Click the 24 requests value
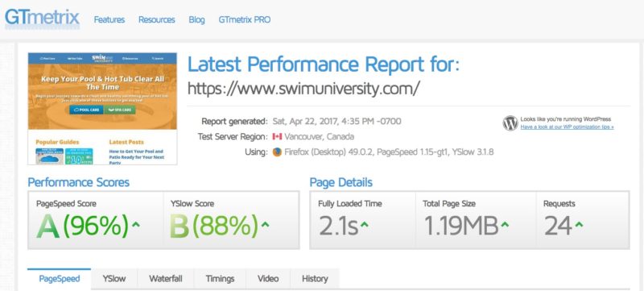Image resolution: width=644 pixels, height=291 pixels. pos(558,227)
